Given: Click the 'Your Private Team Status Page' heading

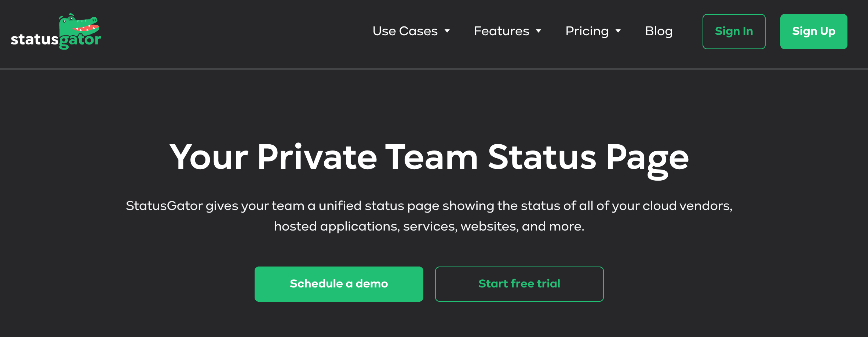Looking at the screenshot, I should [x=429, y=158].
